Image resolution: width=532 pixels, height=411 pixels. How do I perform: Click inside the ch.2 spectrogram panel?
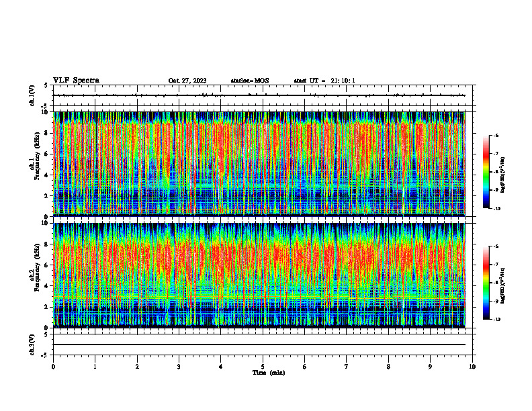click(259, 275)
